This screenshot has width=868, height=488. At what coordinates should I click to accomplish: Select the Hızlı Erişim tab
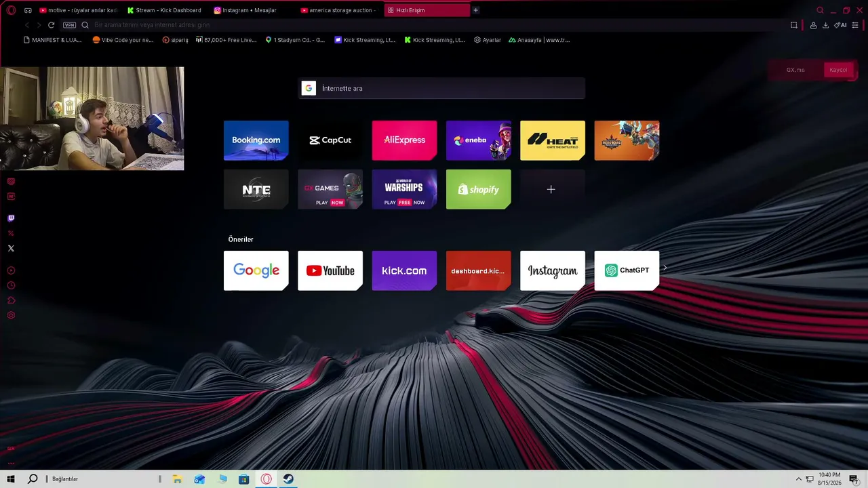point(427,10)
